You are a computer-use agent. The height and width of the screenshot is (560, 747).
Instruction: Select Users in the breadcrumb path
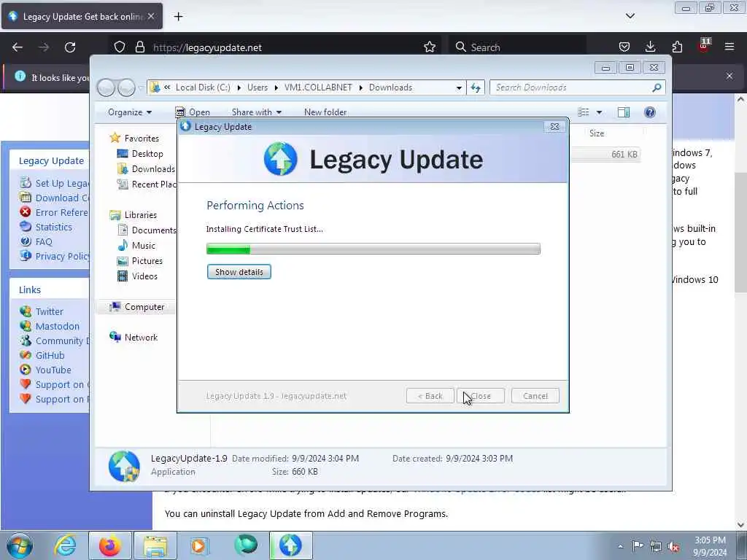pyautogui.click(x=258, y=87)
